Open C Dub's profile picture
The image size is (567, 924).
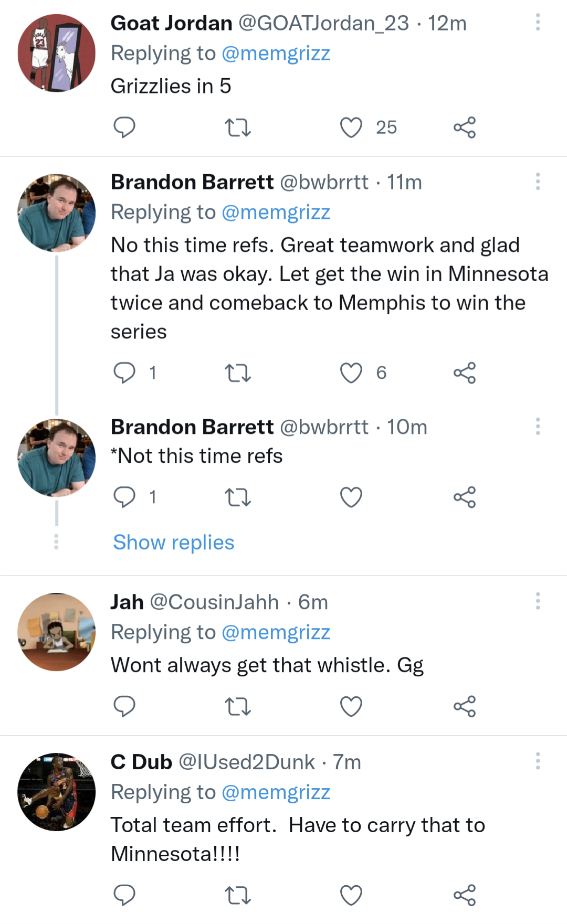[57, 792]
